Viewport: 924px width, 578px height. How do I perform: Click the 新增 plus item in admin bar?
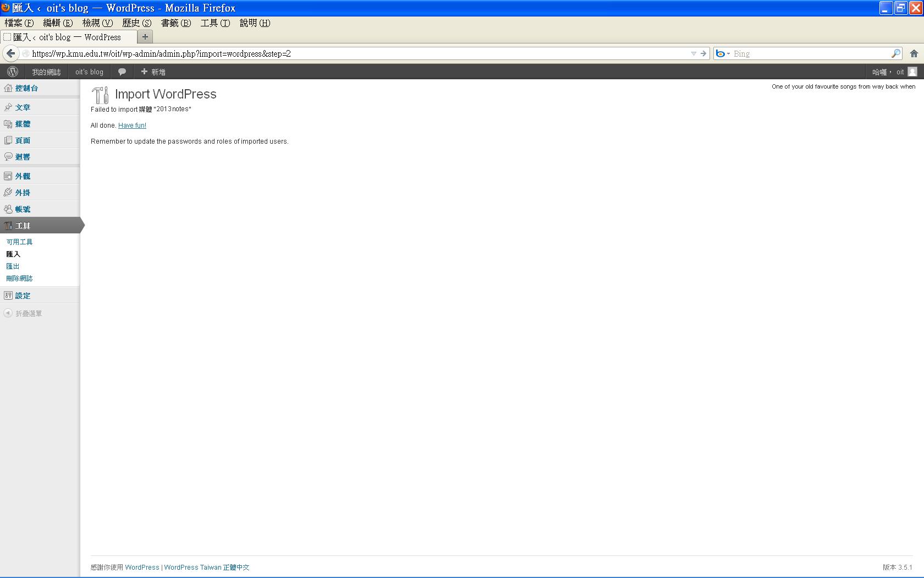(153, 72)
